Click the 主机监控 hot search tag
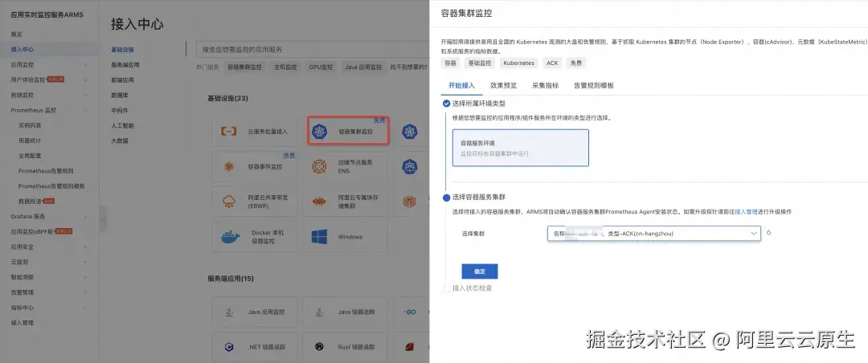The image size is (868, 363). click(285, 67)
